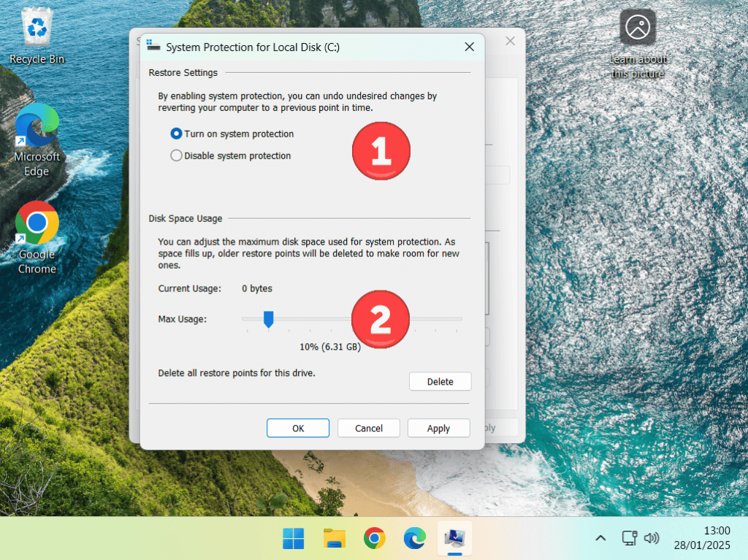The width and height of the screenshot is (748, 560).
Task: Select Turn on system protection
Action: [x=176, y=134]
